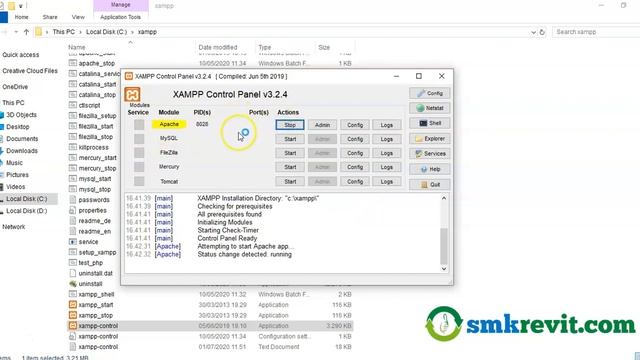The image size is (640, 360).
Task: Open the View ribbon tab in Explorer
Action: 78,17
